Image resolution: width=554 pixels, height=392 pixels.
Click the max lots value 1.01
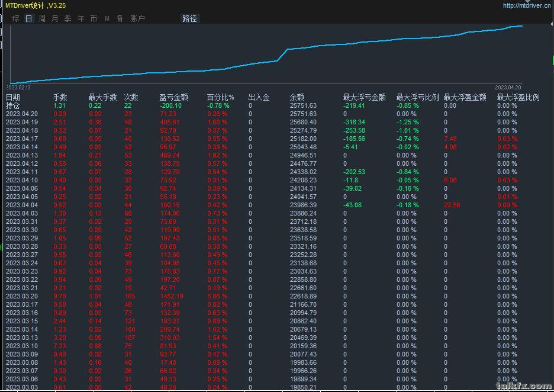click(x=95, y=296)
